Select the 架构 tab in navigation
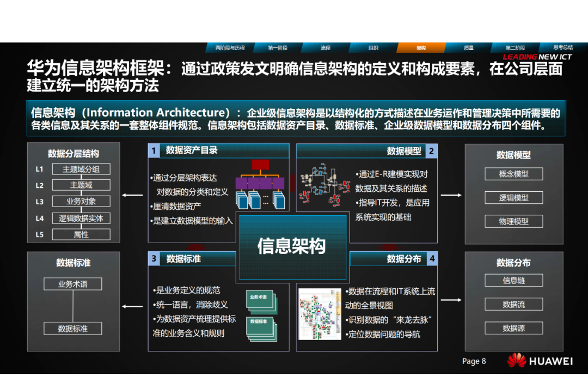 tap(421, 48)
